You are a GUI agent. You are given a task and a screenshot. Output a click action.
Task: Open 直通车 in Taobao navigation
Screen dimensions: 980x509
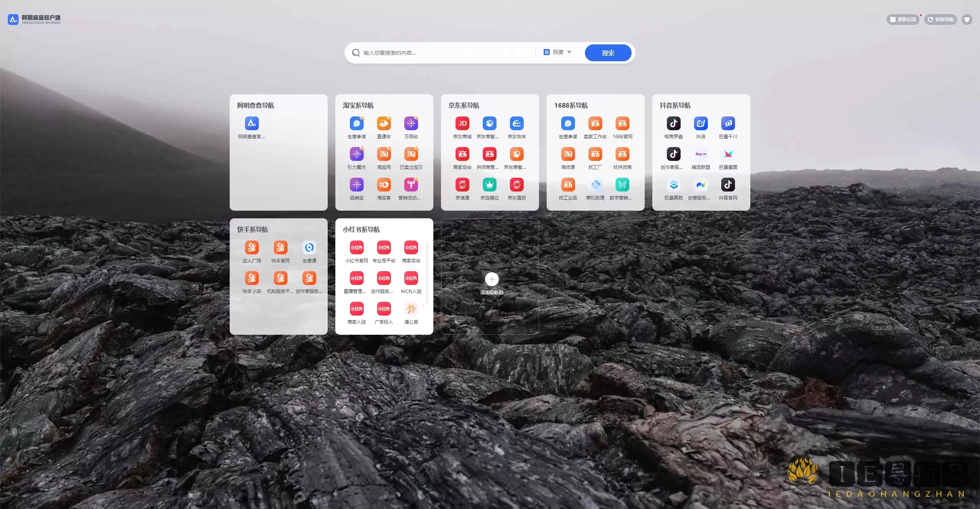384,124
